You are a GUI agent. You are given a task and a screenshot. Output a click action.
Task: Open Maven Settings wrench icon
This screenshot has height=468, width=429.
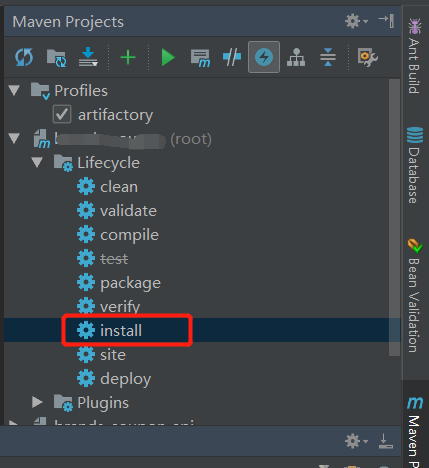367,57
